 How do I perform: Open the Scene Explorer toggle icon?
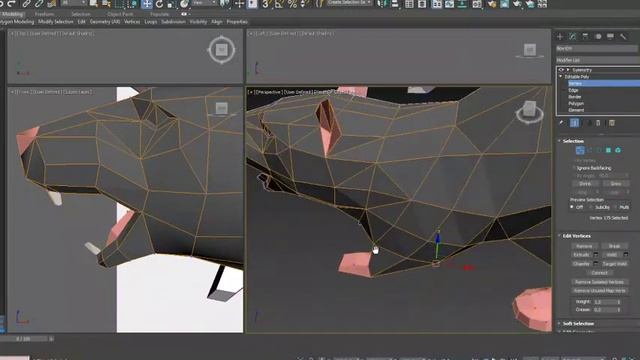[x=409, y=4]
